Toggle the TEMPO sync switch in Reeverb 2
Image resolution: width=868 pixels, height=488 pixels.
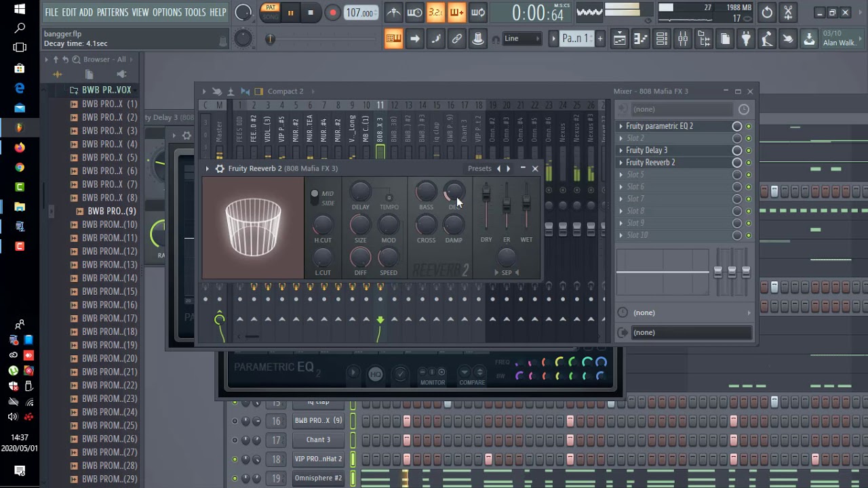click(389, 197)
